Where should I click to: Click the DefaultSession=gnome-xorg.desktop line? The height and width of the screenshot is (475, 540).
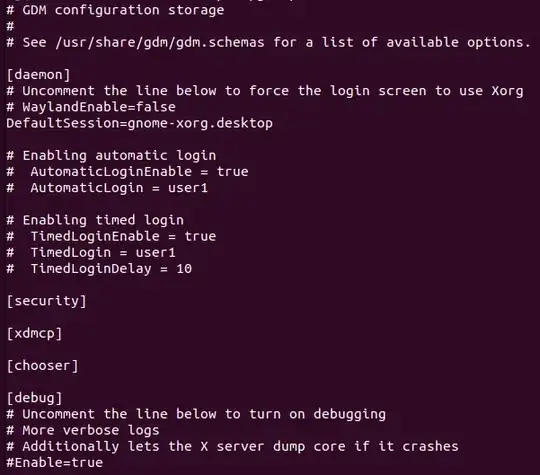click(x=139, y=123)
